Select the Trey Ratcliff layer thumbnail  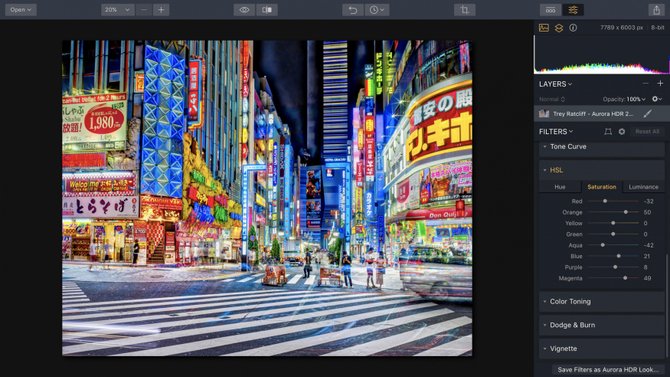pos(544,114)
